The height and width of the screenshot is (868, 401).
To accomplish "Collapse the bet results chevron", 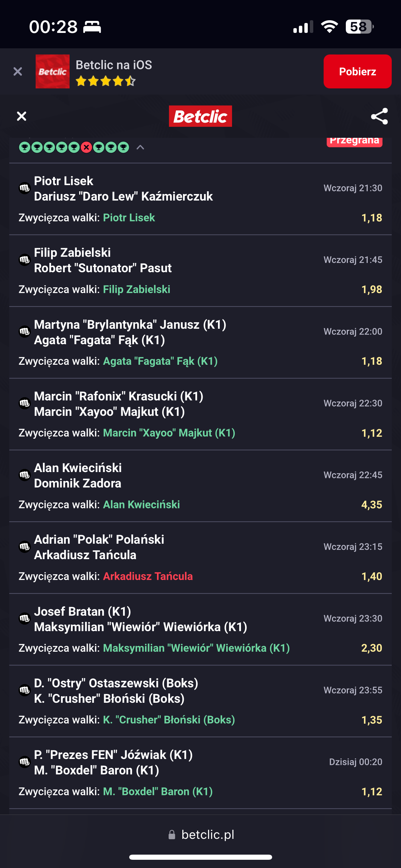I will click(x=140, y=147).
